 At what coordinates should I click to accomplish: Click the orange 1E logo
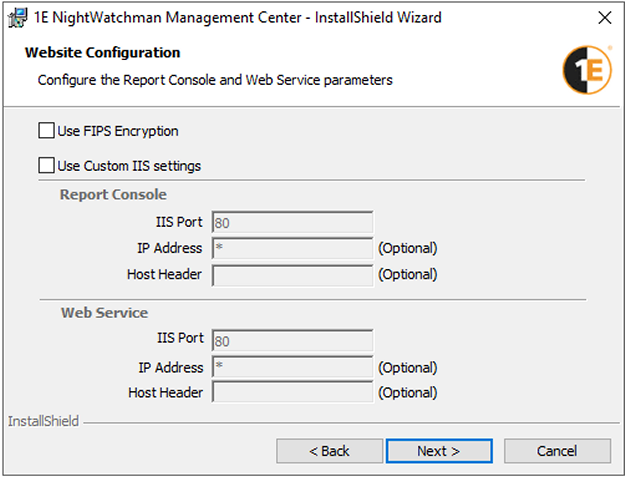pos(587,70)
